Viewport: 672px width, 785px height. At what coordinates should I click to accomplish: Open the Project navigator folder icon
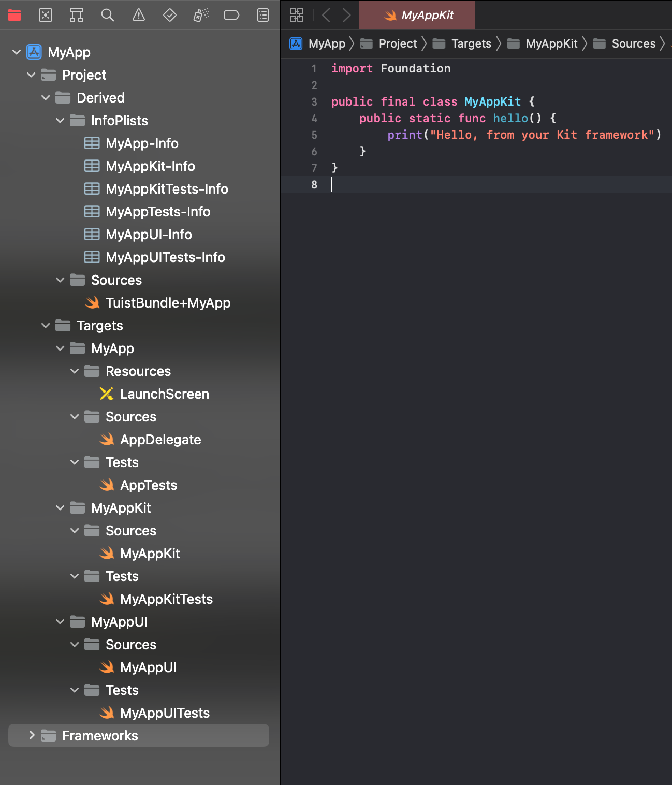[14, 15]
